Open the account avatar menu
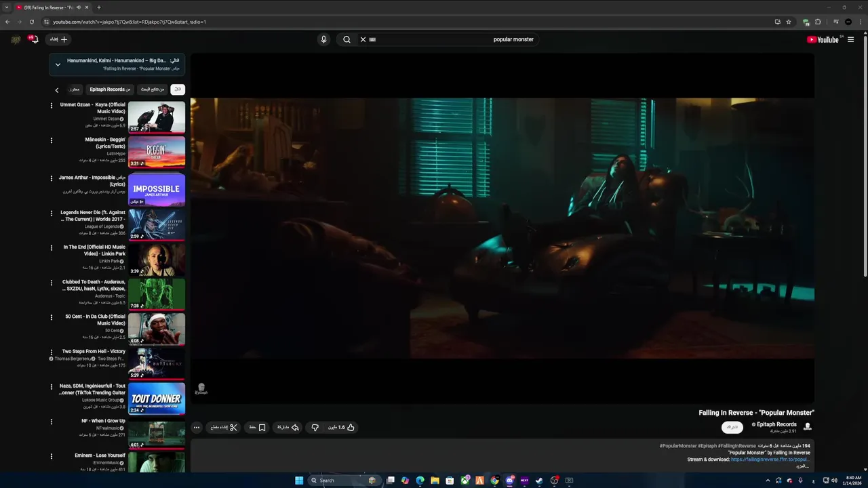The height and width of the screenshot is (488, 868). 16,39
